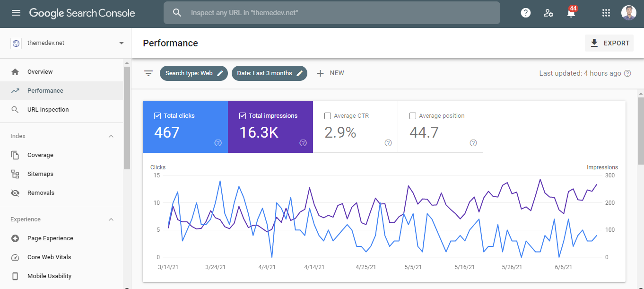This screenshot has width=644, height=289.
Task: Click the Page Experience plus-circle icon
Action: tap(15, 238)
